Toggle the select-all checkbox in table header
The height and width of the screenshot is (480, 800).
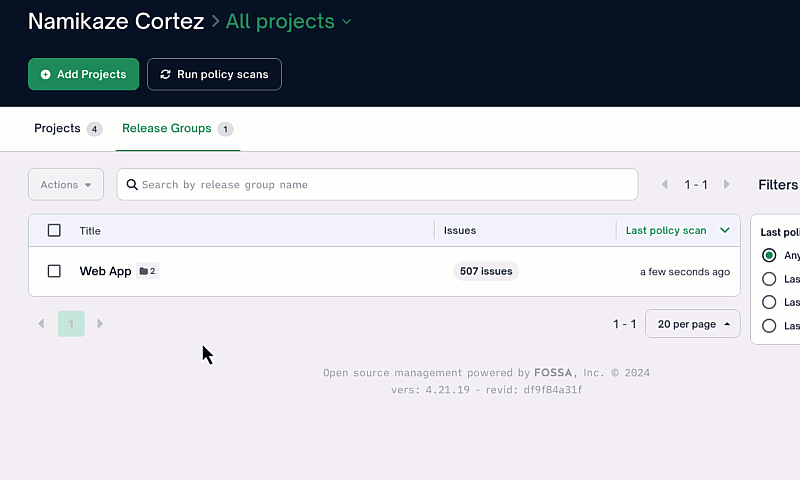(x=54, y=231)
